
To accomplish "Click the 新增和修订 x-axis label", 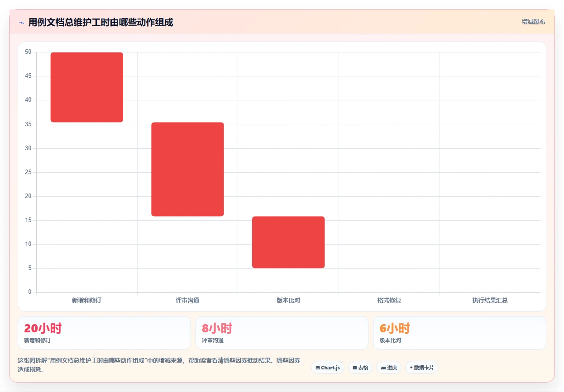I will 87,300.
